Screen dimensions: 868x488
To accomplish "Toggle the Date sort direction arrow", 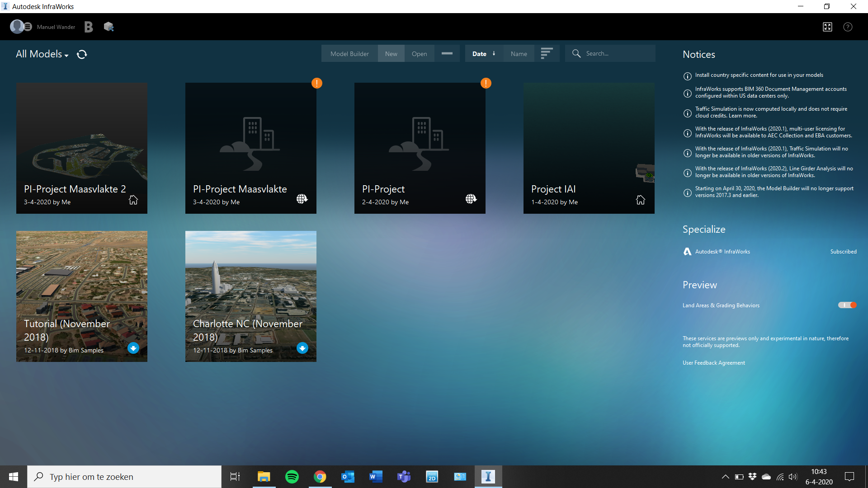I will 494,53.
